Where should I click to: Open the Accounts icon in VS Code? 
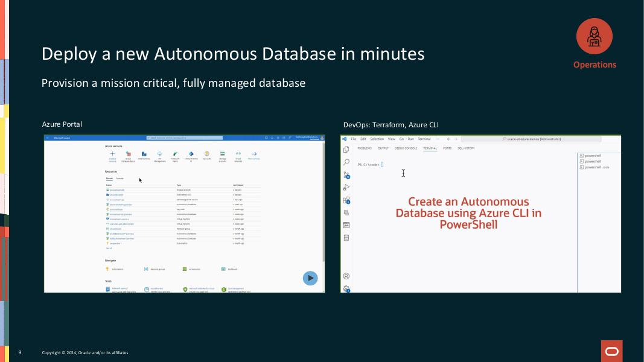point(346,276)
